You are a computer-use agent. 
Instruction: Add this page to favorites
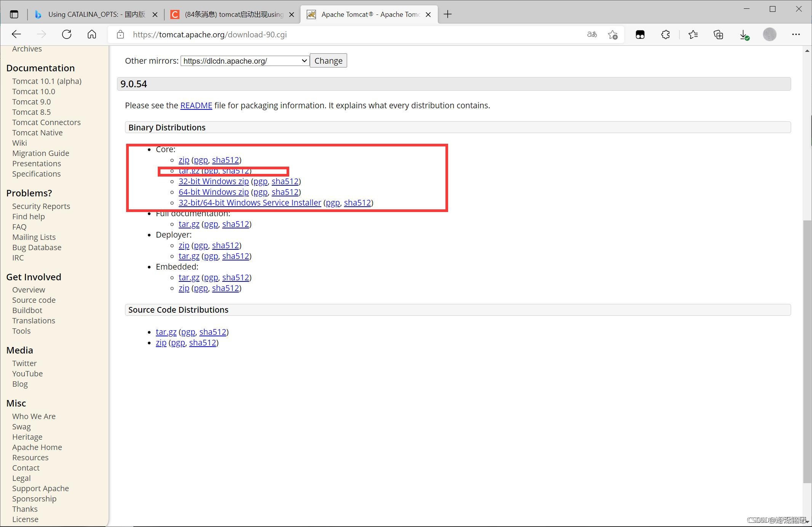click(x=613, y=34)
